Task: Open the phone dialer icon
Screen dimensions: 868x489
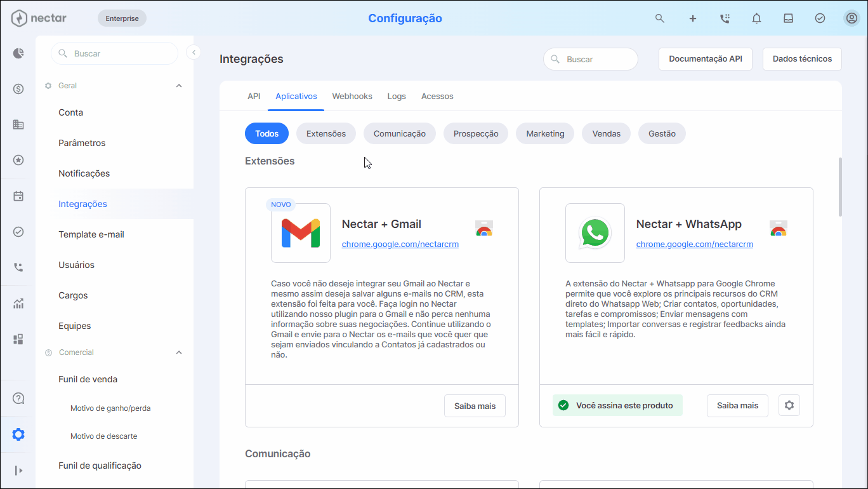Action: [x=725, y=18]
